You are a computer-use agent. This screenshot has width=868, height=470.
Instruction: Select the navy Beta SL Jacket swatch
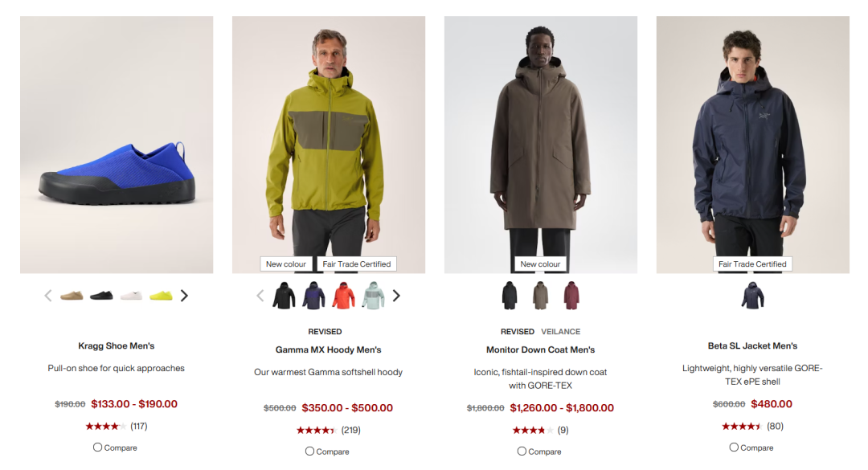[x=753, y=296]
